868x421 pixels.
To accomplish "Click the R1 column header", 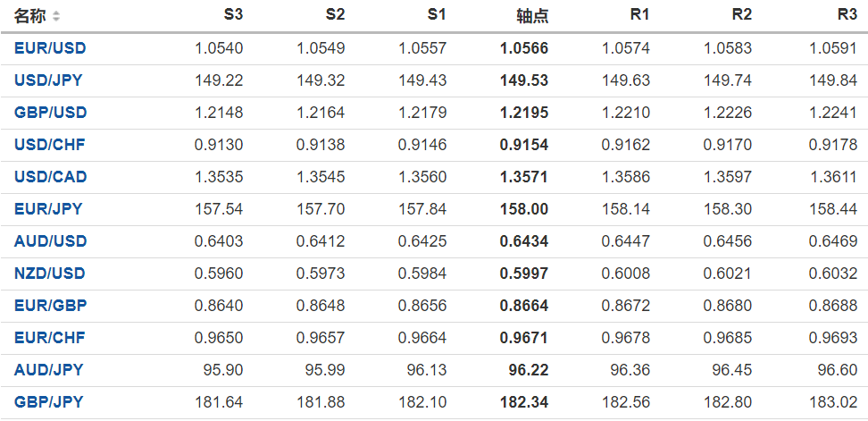I will coord(639,15).
